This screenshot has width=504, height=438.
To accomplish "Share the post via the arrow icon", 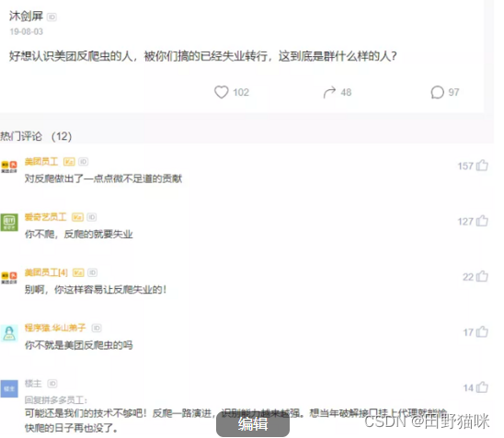I will (x=329, y=92).
